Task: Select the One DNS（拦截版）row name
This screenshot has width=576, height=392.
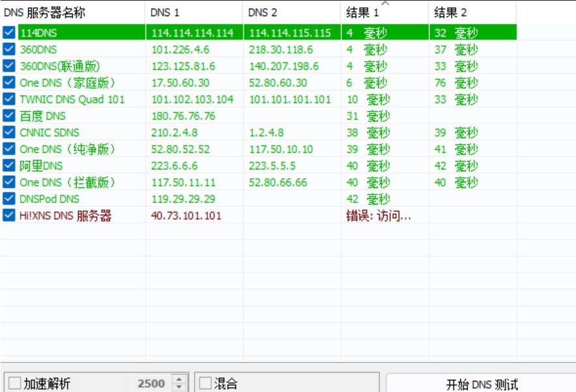Action: [x=68, y=182]
